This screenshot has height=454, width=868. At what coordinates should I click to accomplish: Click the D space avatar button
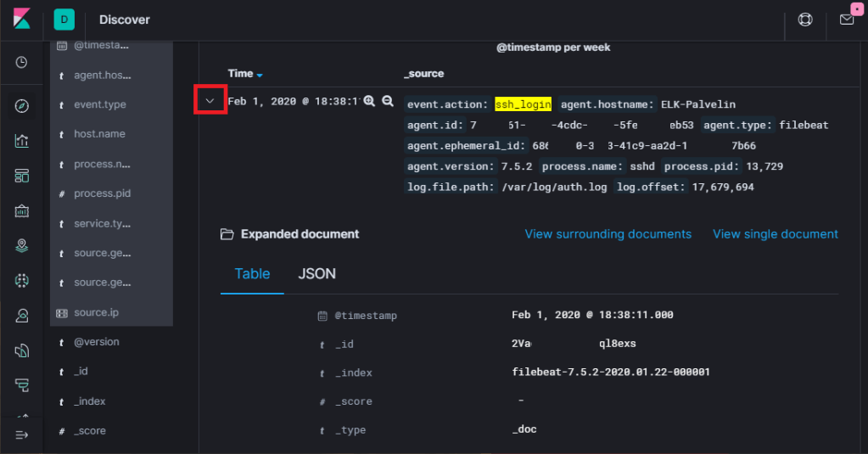64,20
